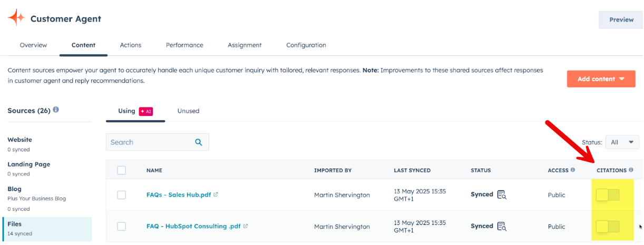Viewport: 644px width, 245px height.
Task: Click the Preview button
Action: click(621, 19)
